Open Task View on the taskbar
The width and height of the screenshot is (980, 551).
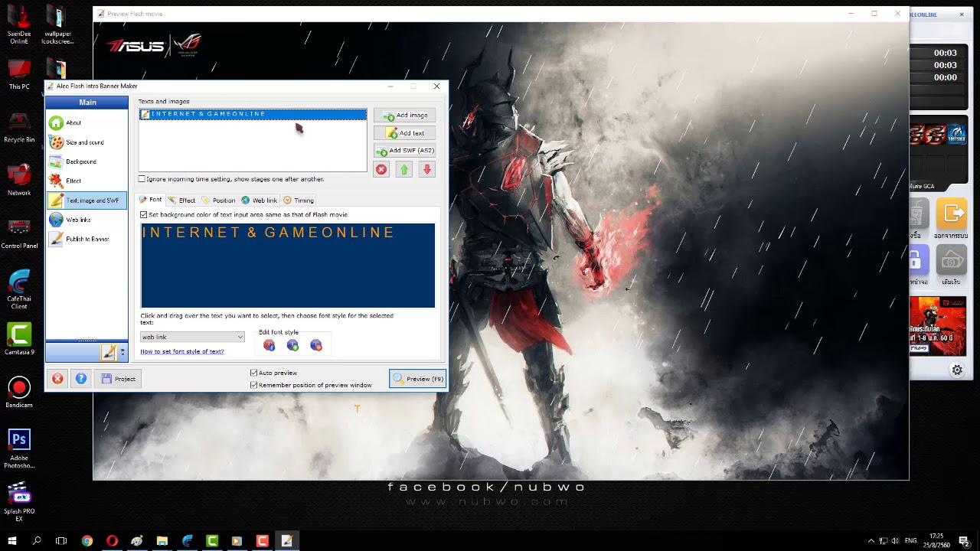tap(61, 541)
